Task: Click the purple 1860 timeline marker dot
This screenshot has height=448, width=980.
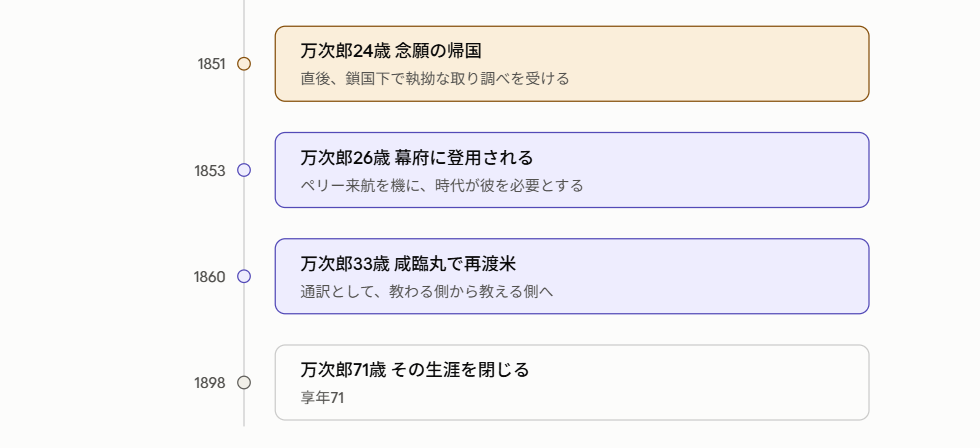Action: 244,276
